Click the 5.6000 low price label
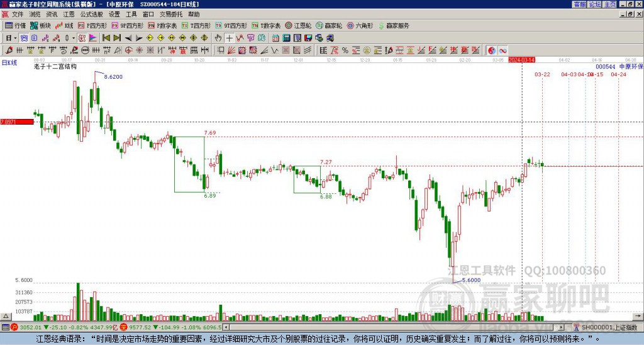The width and height of the screenshot is (644, 345). pos(471,280)
